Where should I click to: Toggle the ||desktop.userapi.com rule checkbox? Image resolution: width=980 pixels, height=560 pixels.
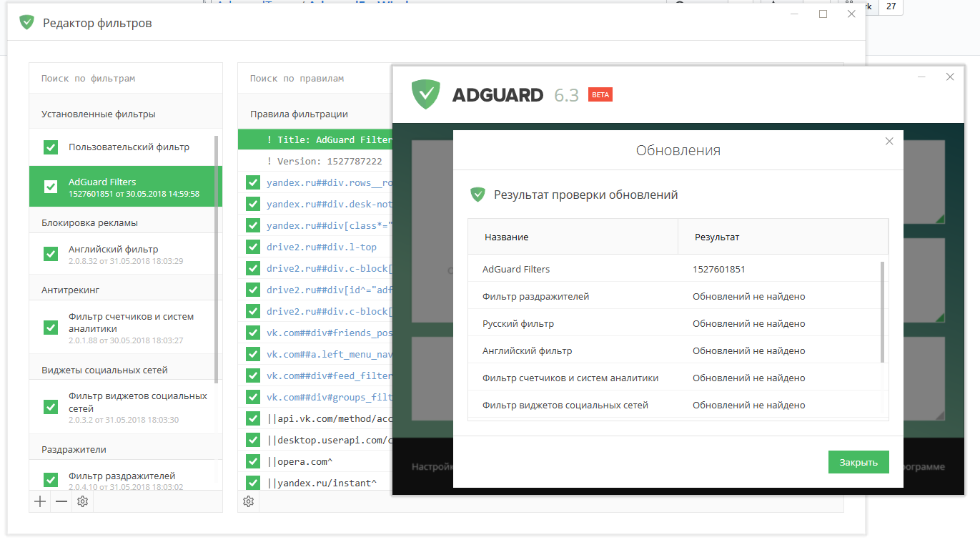253,440
